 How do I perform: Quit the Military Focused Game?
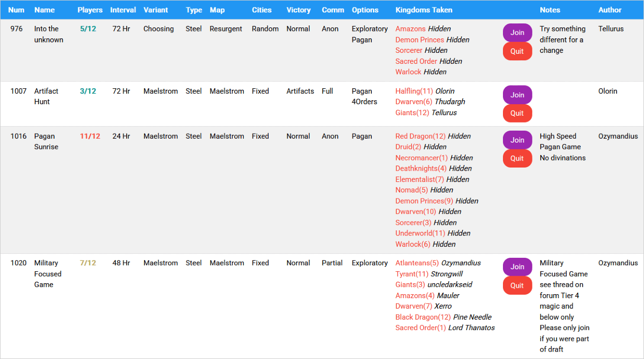[517, 286]
